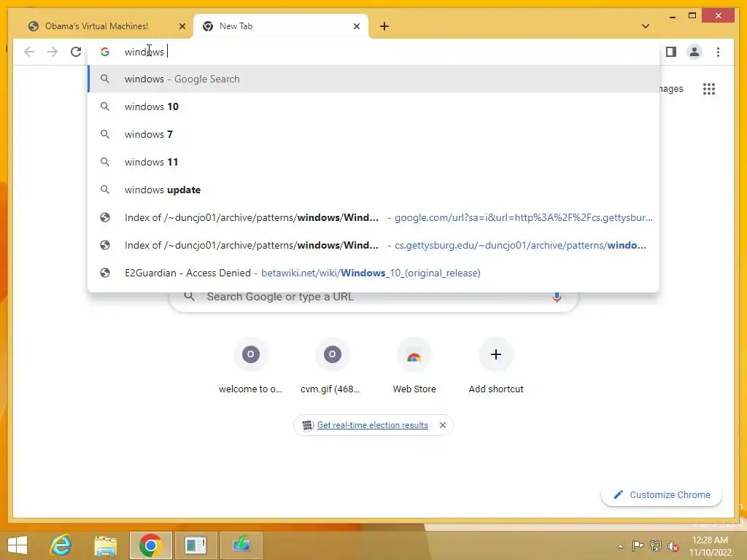The width and height of the screenshot is (747, 560).
Task: Click the browser Forward arrow
Action: 53,52
